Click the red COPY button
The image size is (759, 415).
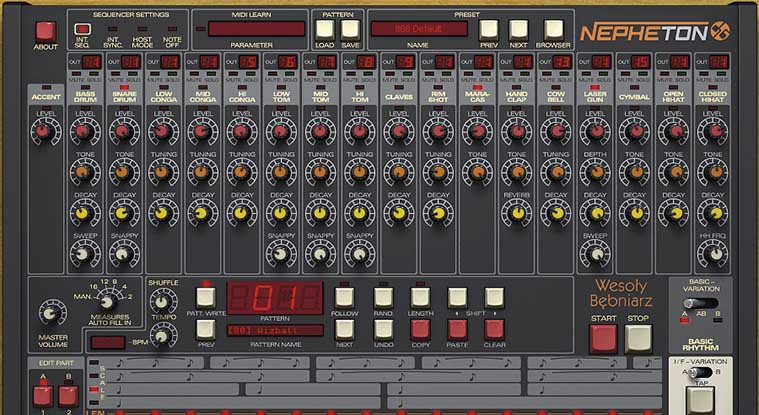pyautogui.click(x=420, y=330)
